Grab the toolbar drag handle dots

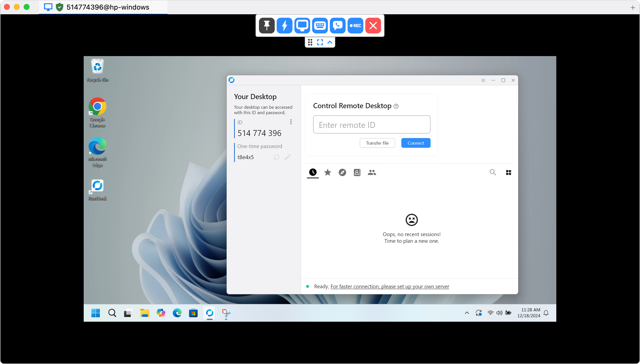coord(310,42)
